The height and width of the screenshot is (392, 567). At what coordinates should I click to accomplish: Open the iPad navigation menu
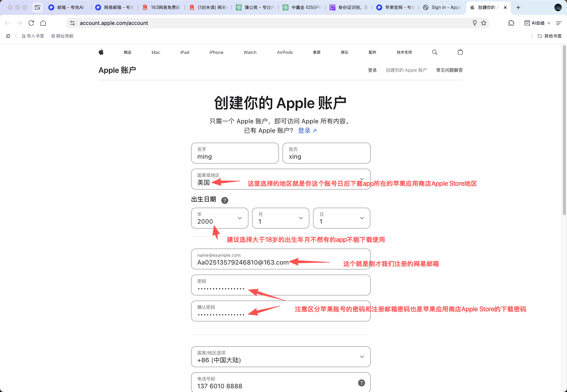185,52
